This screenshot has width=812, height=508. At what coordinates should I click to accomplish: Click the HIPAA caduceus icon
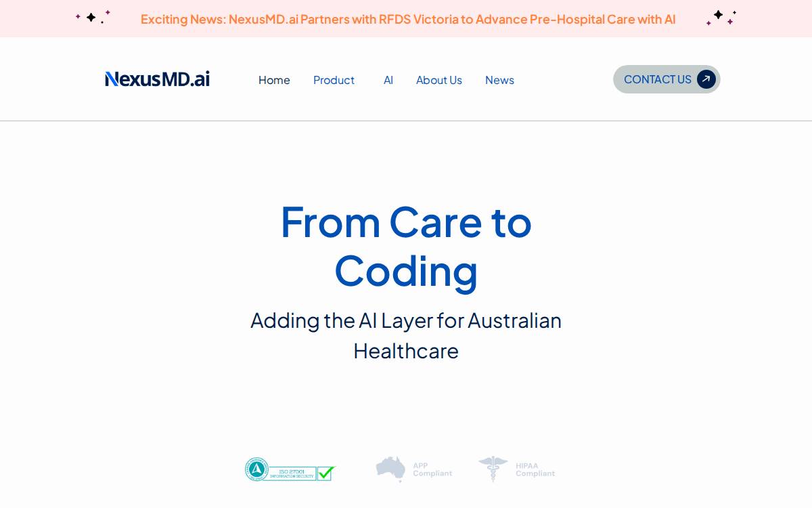493,469
